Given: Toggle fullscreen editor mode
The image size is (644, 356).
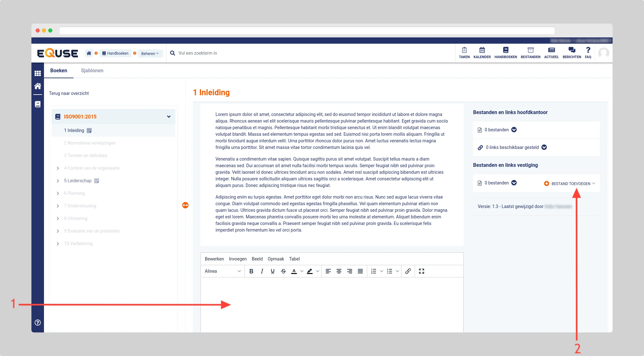Looking at the screenshot, I should 422,271.
